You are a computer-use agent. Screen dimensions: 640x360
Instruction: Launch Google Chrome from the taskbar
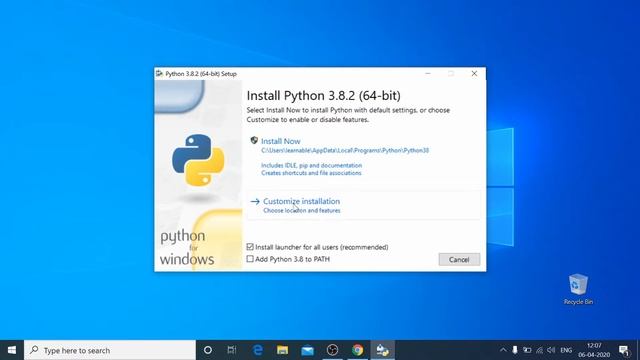coord(358,350)
